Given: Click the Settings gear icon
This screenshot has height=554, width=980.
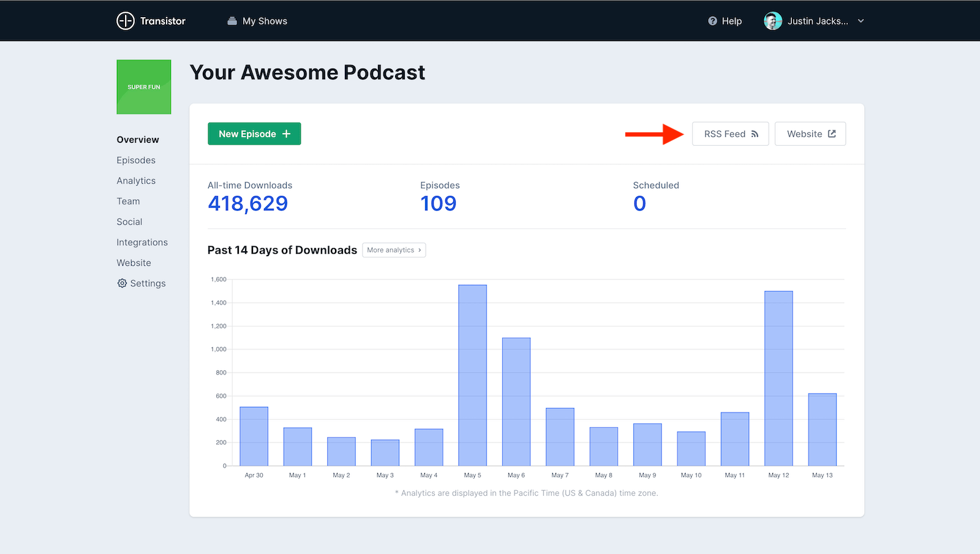Looking at the screenshot, I should point(122,283).
